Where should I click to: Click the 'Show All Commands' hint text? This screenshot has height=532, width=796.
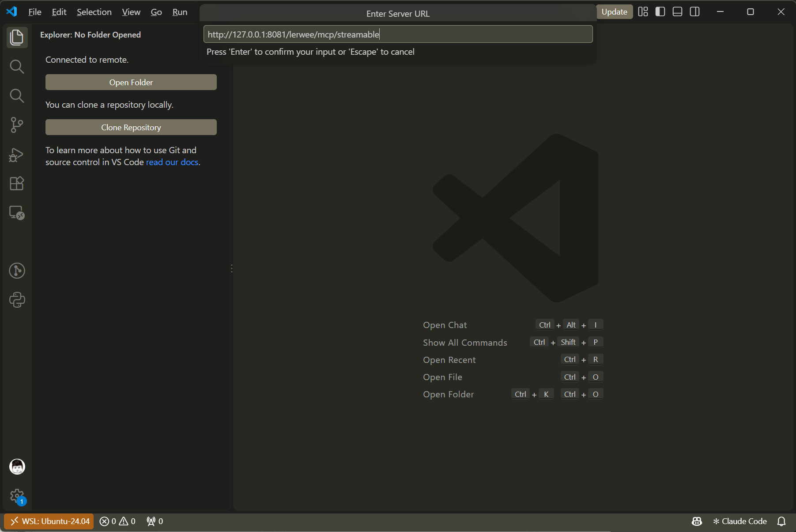[465, 343]
